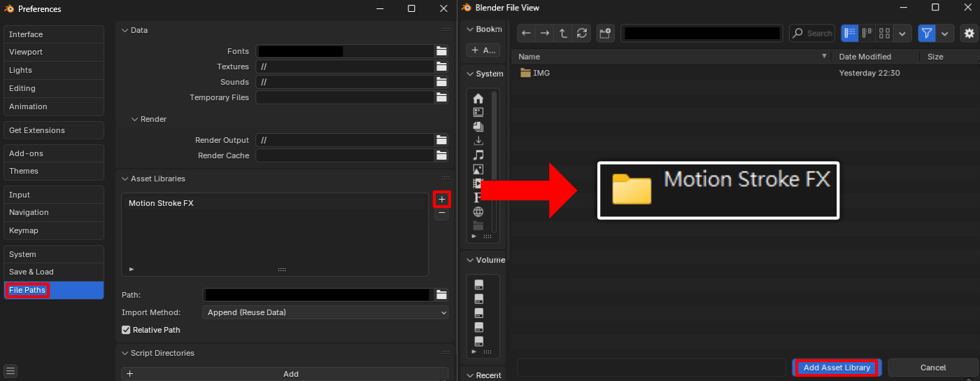Collapse the Bookmarks section in File View
This screenshot has width=980, height=381.
click(469, 29)
